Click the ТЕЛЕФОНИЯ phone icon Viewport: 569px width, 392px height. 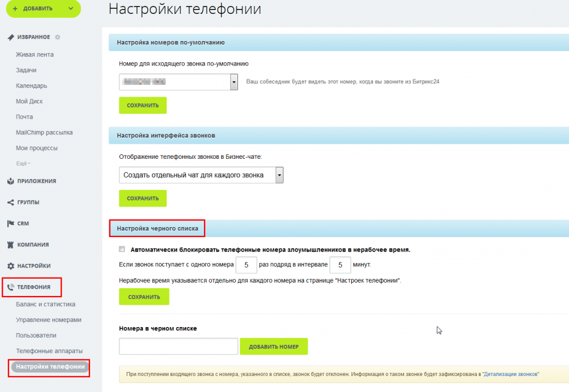tap(11, 287)
